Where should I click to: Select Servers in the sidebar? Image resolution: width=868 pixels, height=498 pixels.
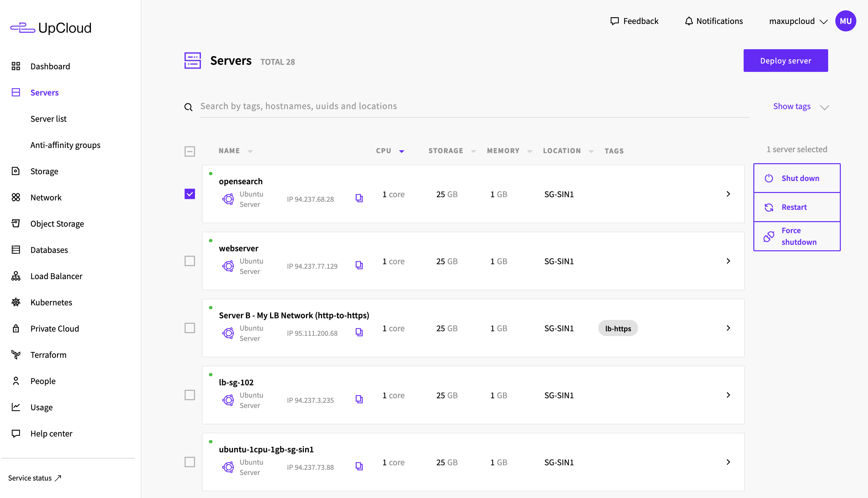pyautogui.click(x=44, y=92)
